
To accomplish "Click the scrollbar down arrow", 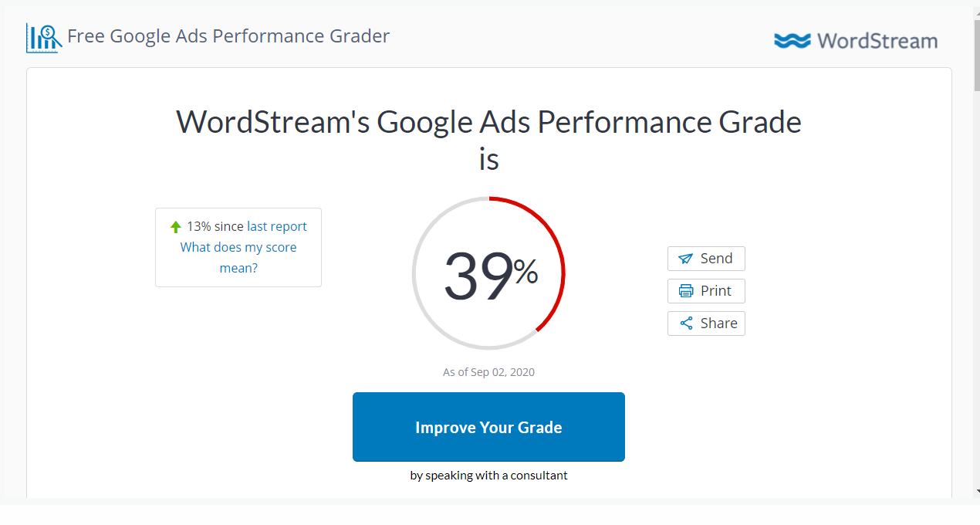I will (977, 490).
